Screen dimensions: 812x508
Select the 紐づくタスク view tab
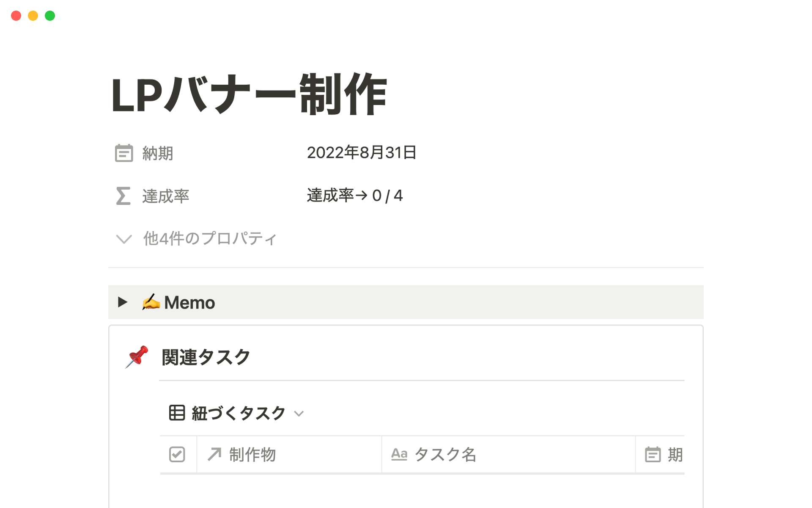pos(238,413)
